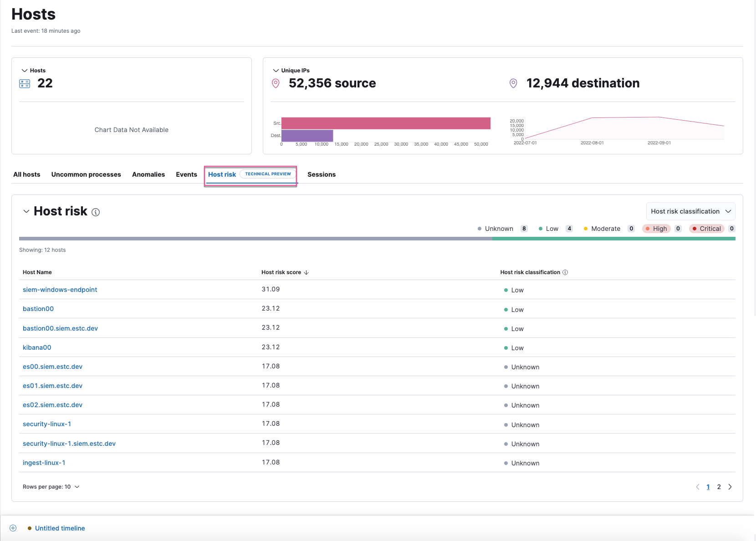Click the Host risk score sort arrow

[306, 272]
